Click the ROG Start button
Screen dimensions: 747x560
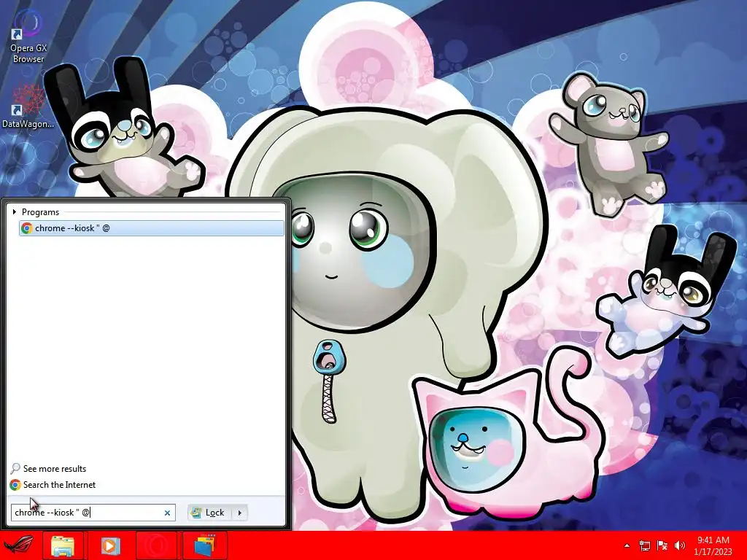coord(19,545)
